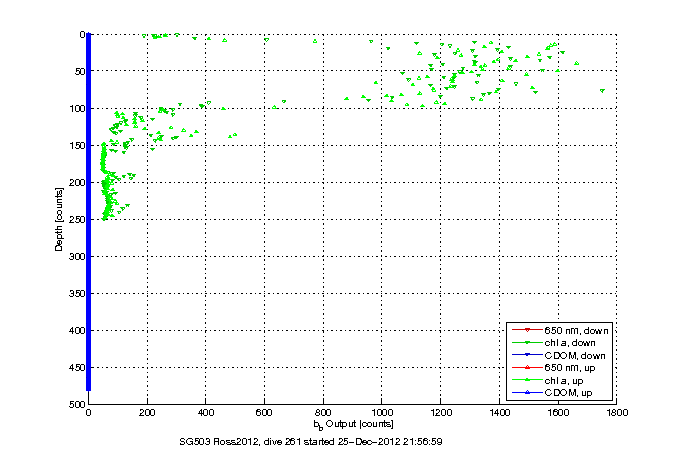The height and width of the screenshot is (454, 681).
Task: Click the 'chl a, up' legend entry
Action: click(x=548, y=381)
